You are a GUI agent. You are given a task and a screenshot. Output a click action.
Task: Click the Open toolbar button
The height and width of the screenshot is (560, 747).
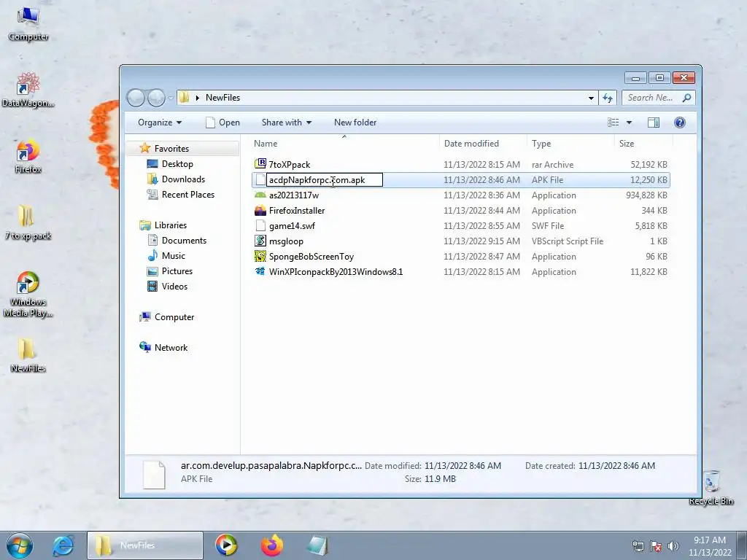[222, 122]
